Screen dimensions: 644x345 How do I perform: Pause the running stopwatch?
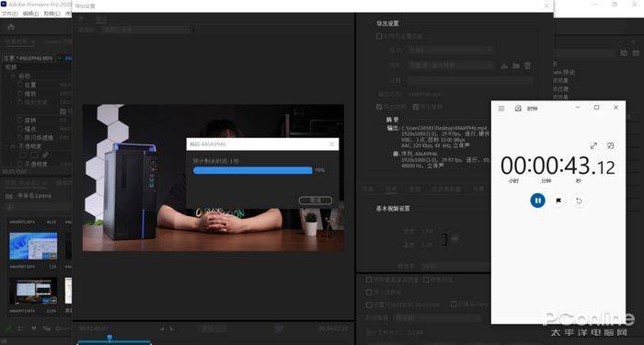coord(537,201)
